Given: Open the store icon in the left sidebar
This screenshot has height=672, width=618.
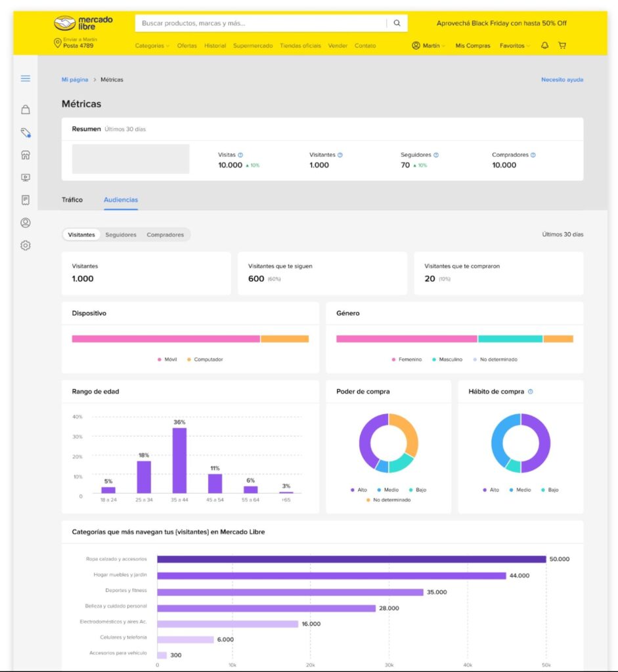Looking at the screenshot, I should pyautogui.click(x=25, y=155).
